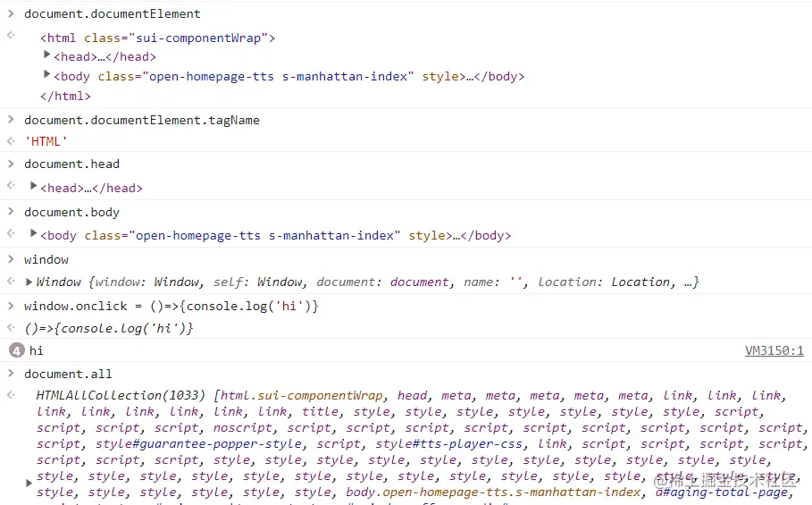Viewport: 812px width, 505px height.
Task: Select the document.head command line
Action: [x=72, y=164]
